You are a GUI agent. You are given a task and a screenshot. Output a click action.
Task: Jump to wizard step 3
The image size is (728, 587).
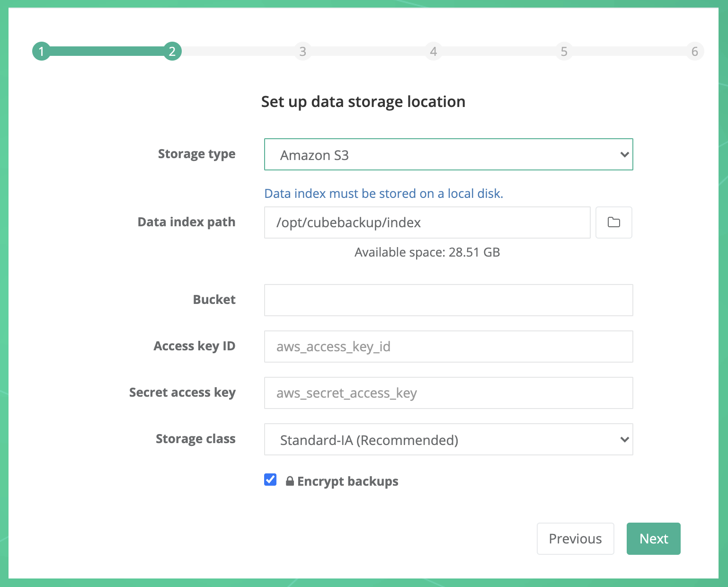[303, 51]
